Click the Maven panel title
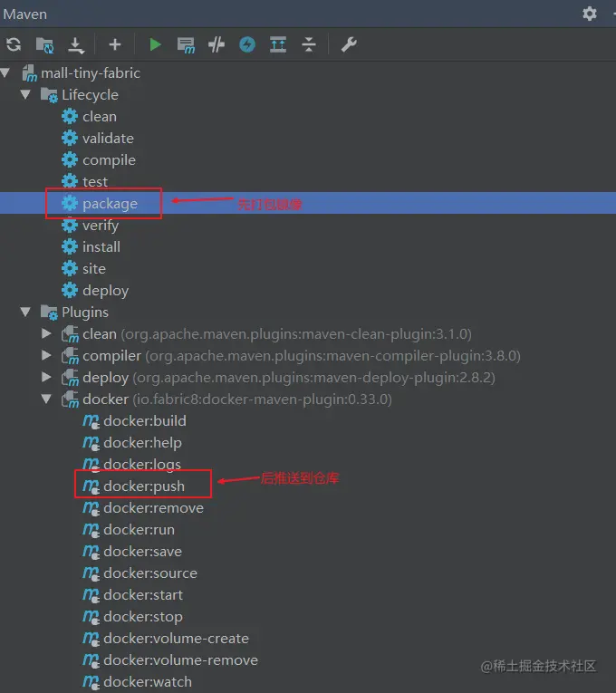The image size is (616, 693). [24, 14]
